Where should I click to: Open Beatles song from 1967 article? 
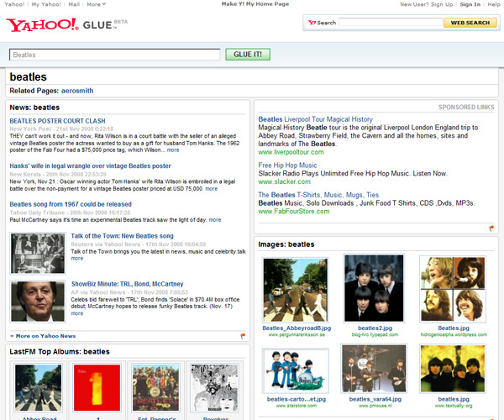[x=71, y=204]
